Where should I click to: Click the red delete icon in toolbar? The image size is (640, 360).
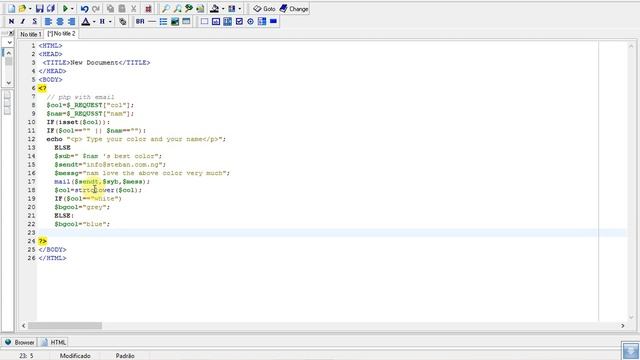click(148, 9)
